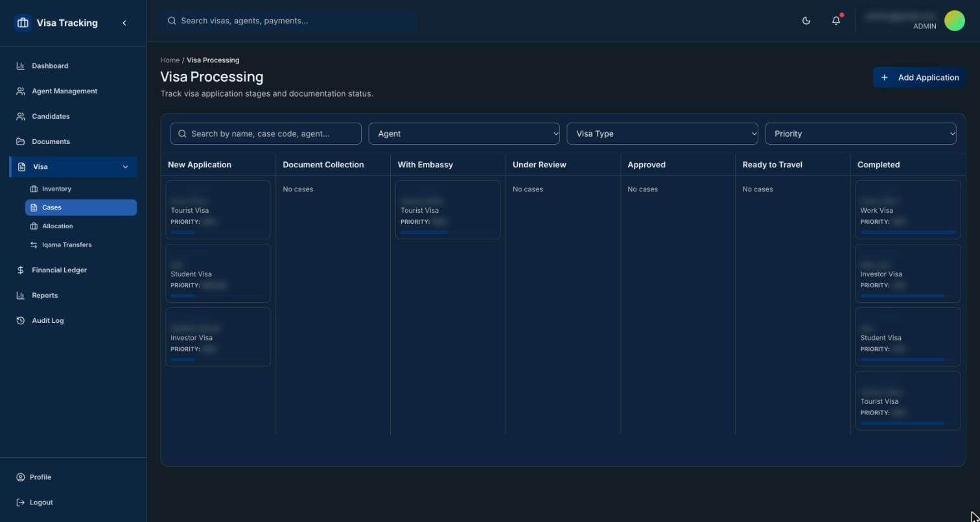The image size is (980, 522).
Task: Click the Add Application button
Action: point(919,78)
